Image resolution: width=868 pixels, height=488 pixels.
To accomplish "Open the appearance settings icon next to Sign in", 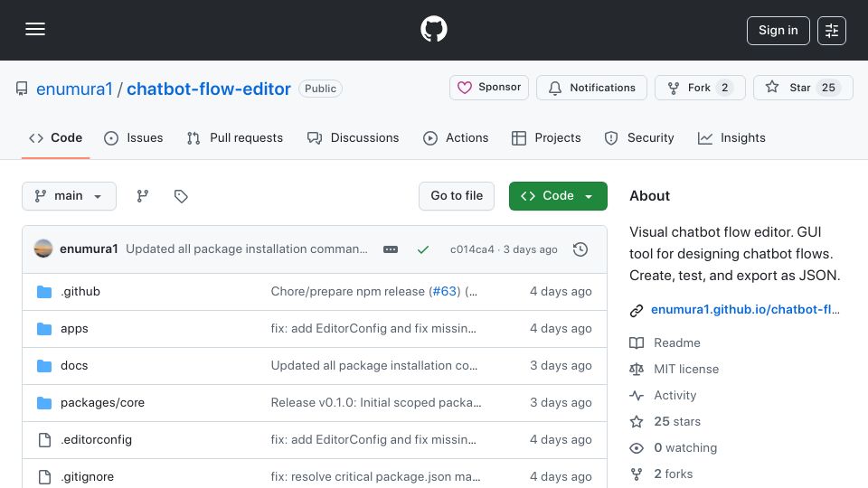I will (x=832, y=31).
